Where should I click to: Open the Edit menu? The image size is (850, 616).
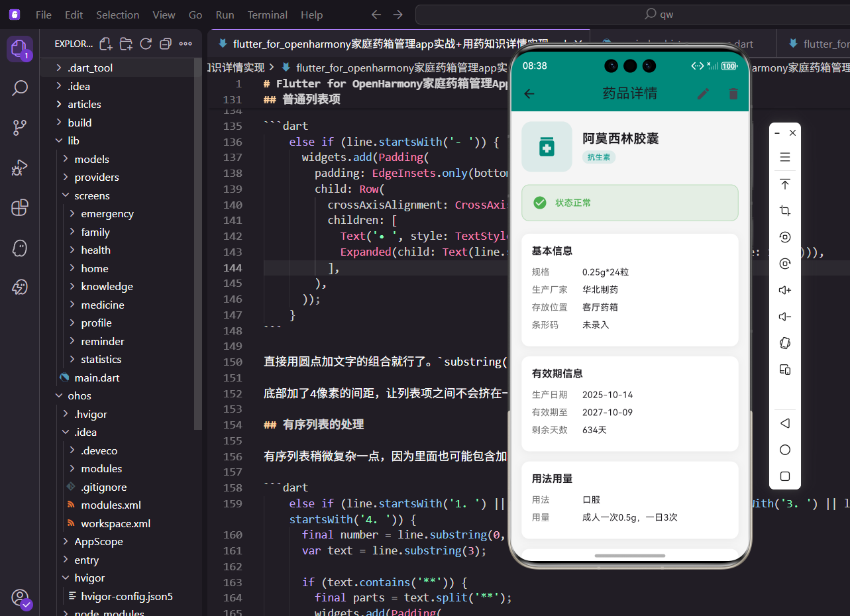74,15
